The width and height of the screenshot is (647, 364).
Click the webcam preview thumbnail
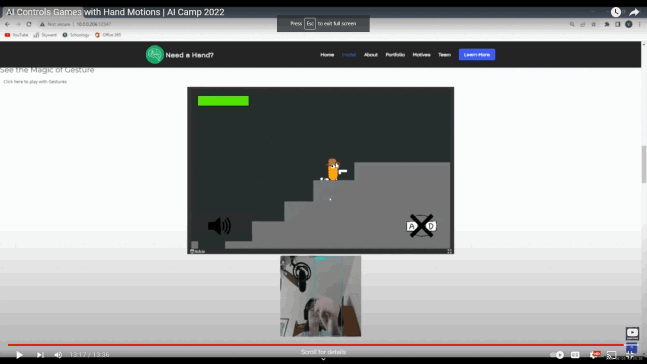point(321,296)
